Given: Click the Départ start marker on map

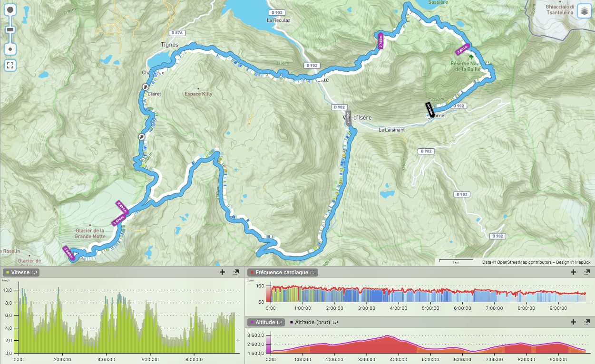Looking at the screenshot, I should pos(348,118).
